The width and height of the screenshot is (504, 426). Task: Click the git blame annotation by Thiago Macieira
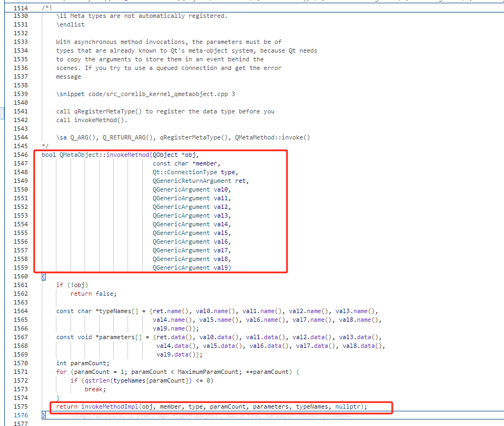pos(210,415)
